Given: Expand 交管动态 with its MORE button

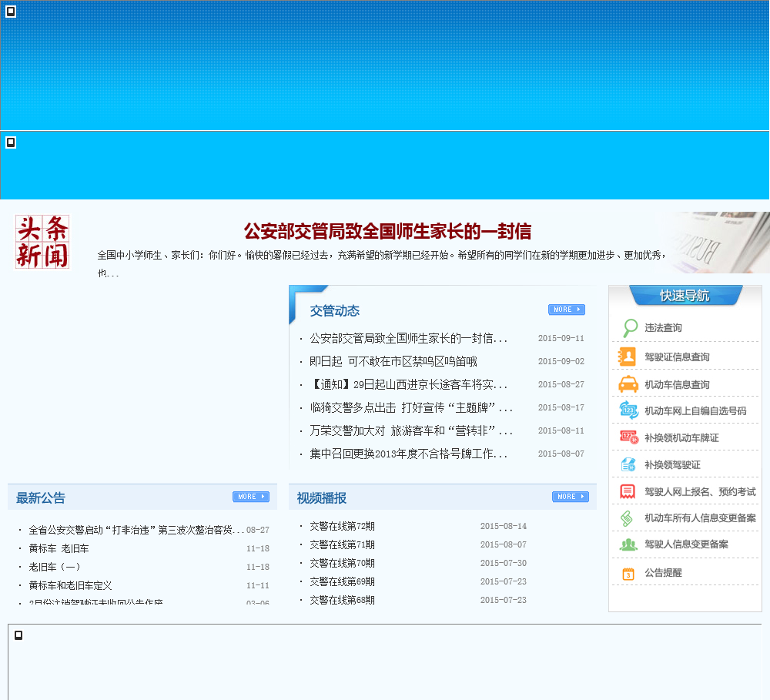Looking at the screenshot, I should [566, 310].
